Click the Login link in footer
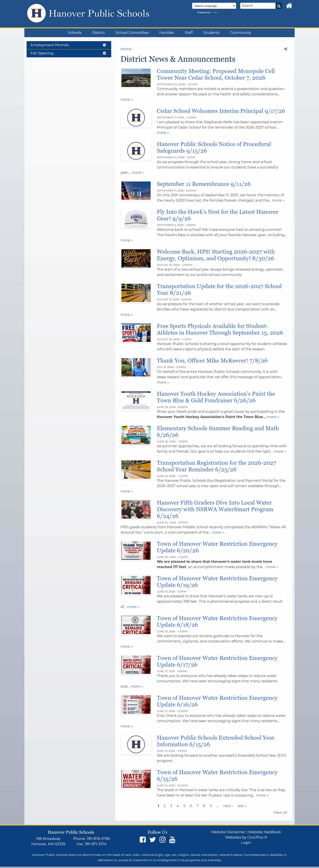 246,842
